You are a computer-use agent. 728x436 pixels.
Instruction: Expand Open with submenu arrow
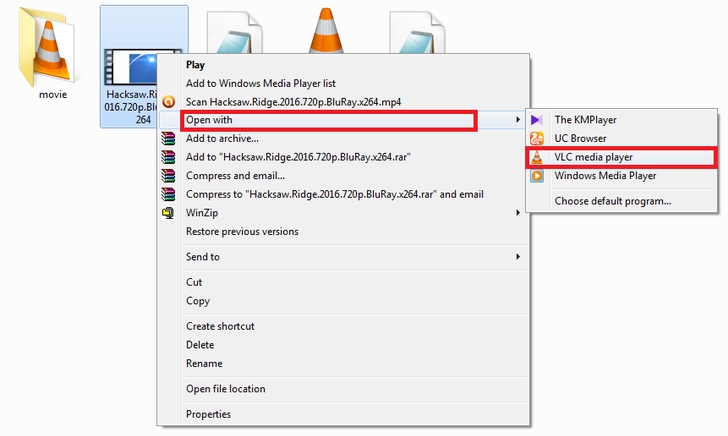coord(518,120)
